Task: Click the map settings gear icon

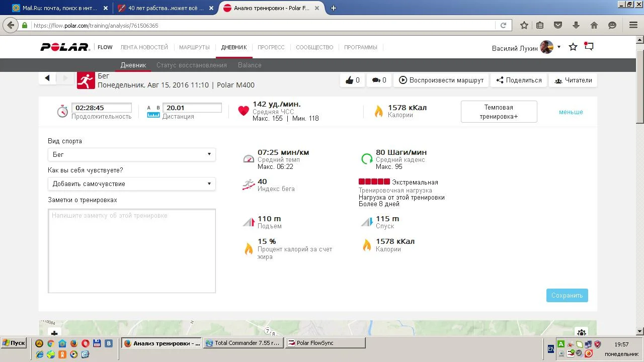Action: (582, 333)
